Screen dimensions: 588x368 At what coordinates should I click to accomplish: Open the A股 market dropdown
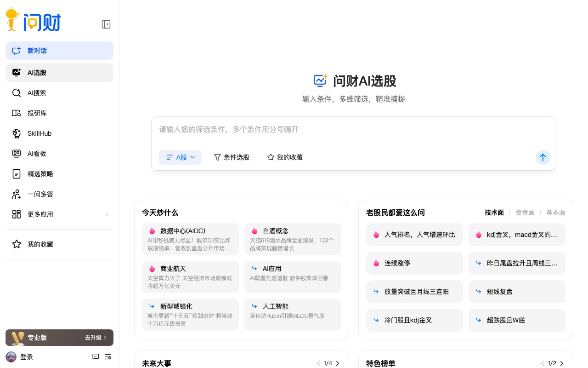coord(180,157)
